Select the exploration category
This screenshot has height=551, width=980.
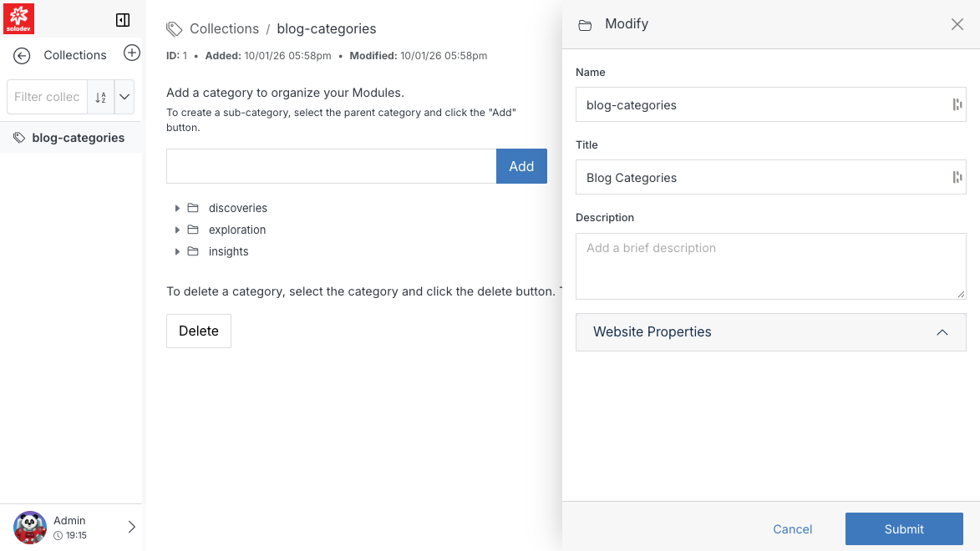pyautogui.click(x=237, y=230)
